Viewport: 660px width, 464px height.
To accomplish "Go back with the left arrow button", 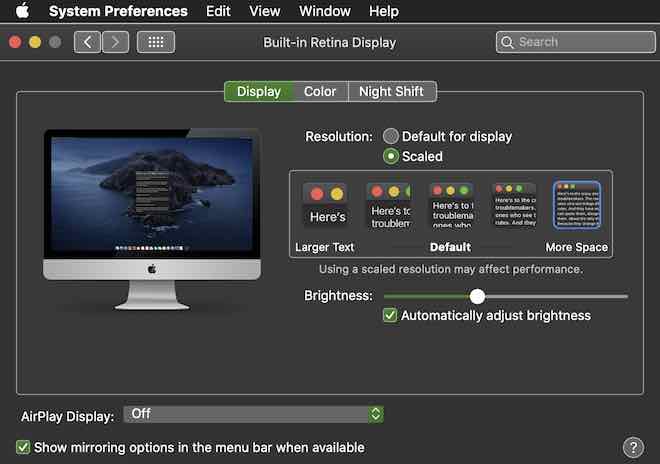I will 87,42.
